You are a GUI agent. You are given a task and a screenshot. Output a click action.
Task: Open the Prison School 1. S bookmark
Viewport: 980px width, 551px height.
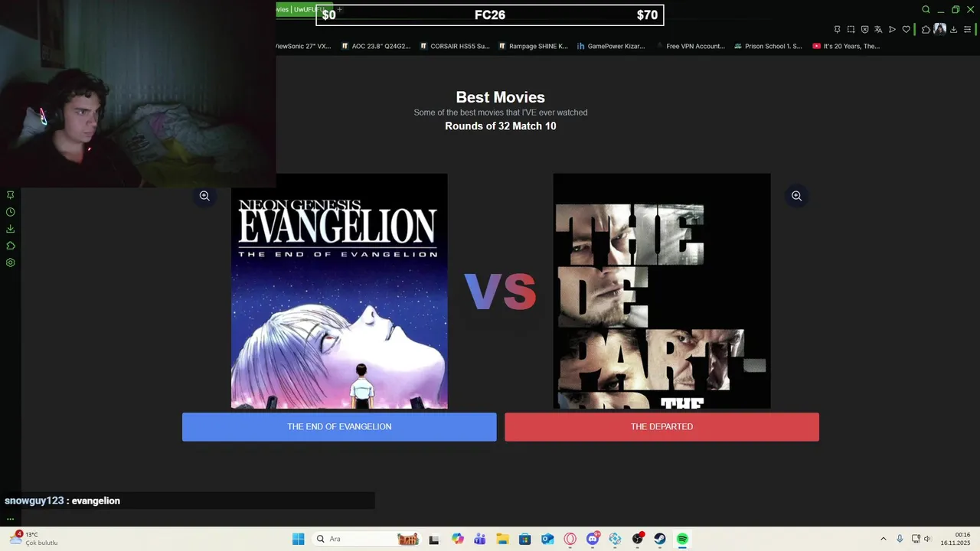tap(768, 46)
